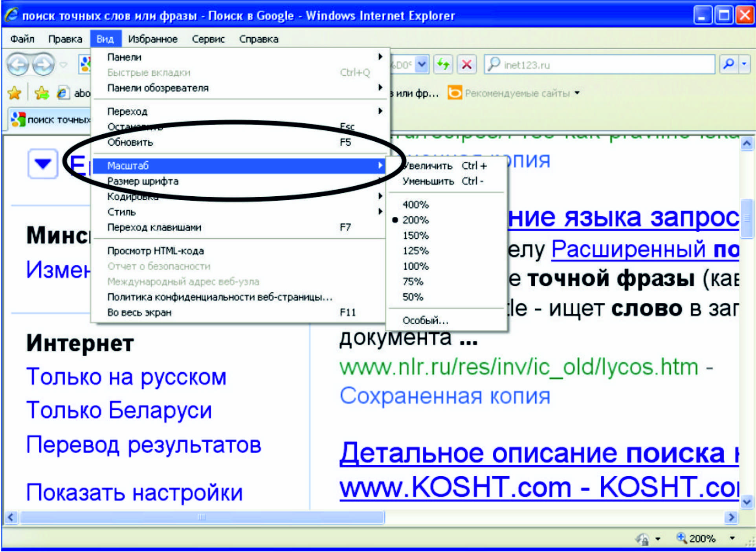Choose Во весь экран in the menu
This screenshot has height=552, width=756.
(240, 312)
